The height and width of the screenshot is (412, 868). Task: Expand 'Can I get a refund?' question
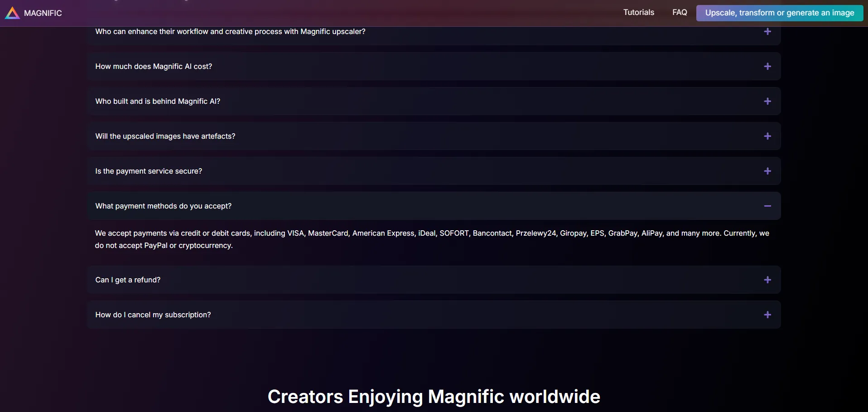point(128,280)
